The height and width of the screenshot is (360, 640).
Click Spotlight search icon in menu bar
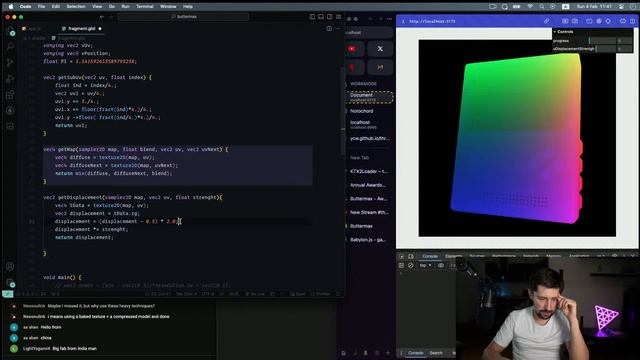pyautogui.click(x=542, y=7)
